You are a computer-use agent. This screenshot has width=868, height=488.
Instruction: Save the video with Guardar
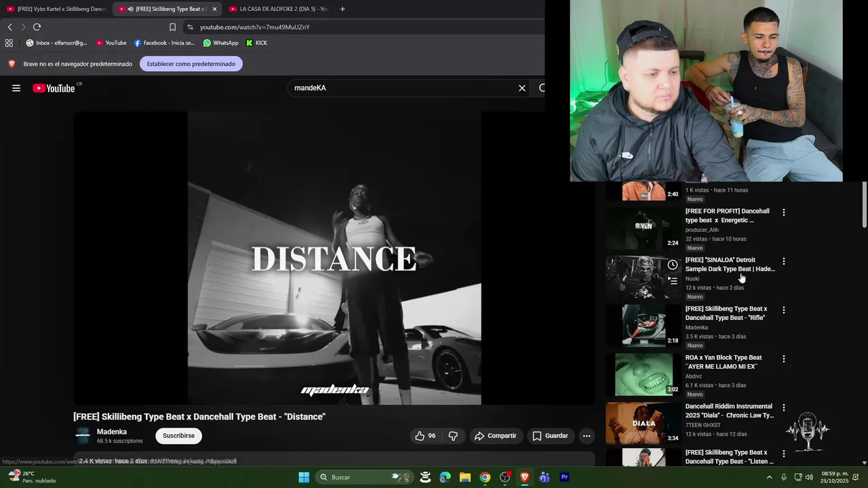[x=550, y=436]
